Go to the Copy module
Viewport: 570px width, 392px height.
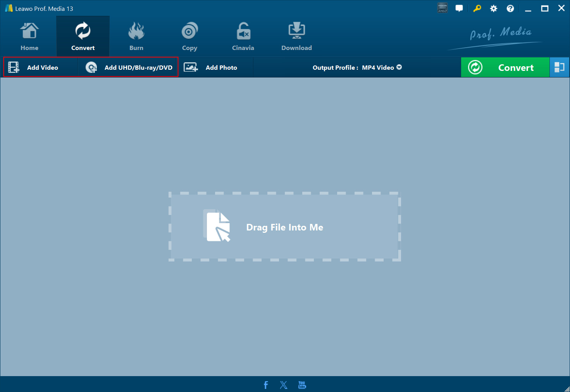(190, 36)
